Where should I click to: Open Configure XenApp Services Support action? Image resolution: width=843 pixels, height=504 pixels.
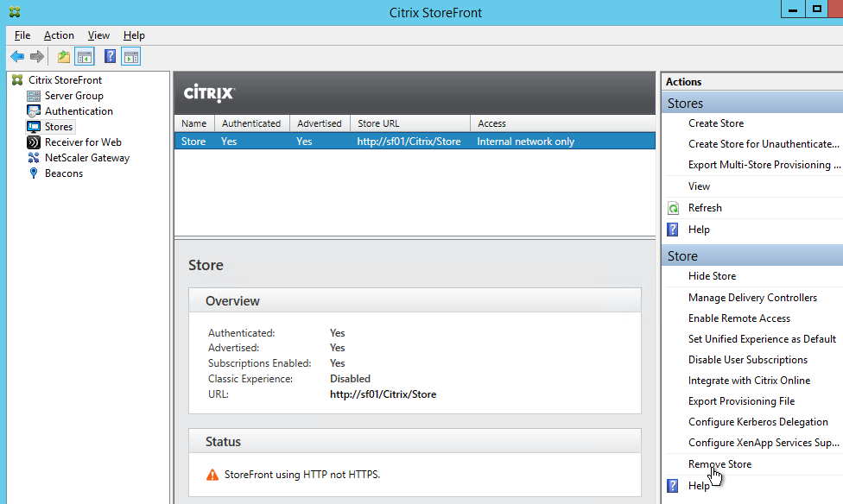tap(764, 443)
